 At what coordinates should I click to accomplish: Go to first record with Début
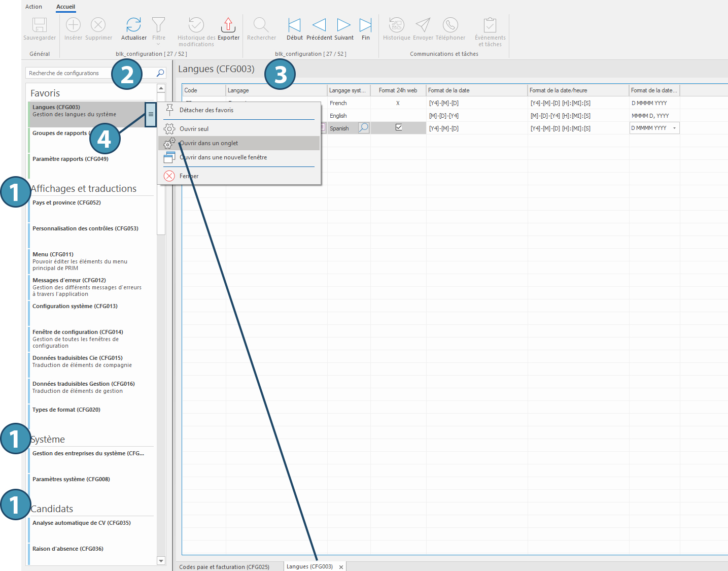(294, 25)
